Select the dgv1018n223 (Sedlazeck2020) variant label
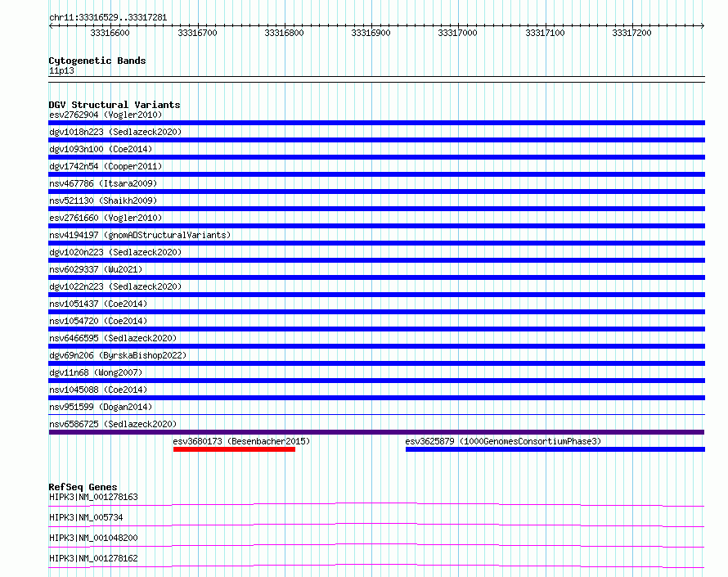The width and height of the screenshot is (728, 577). click(115, 132)
